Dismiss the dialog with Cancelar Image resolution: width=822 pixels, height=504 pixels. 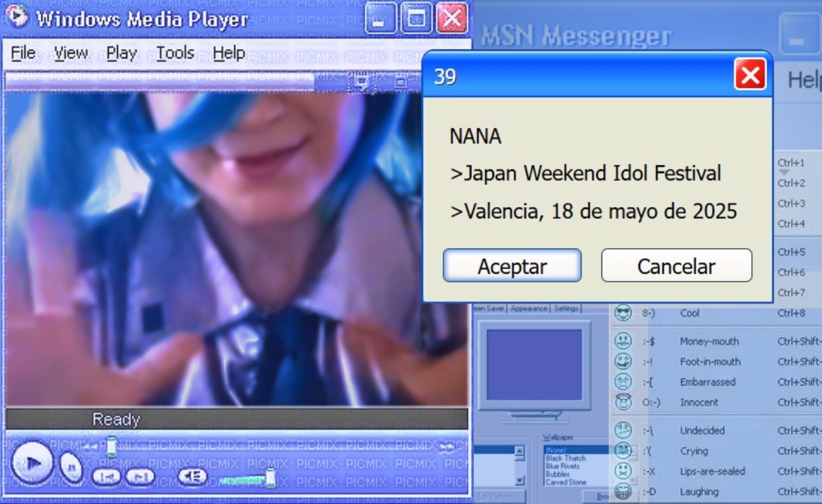[676, 266]
